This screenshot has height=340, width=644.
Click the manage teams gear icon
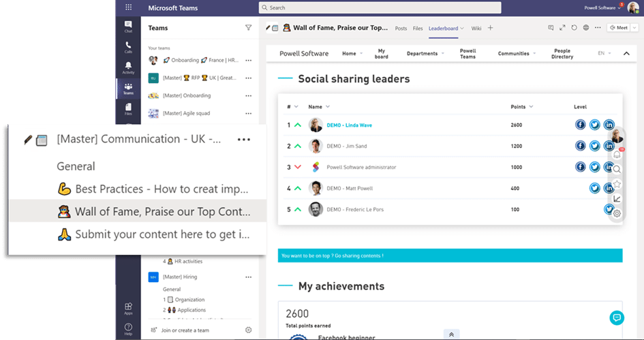(248, 330)
